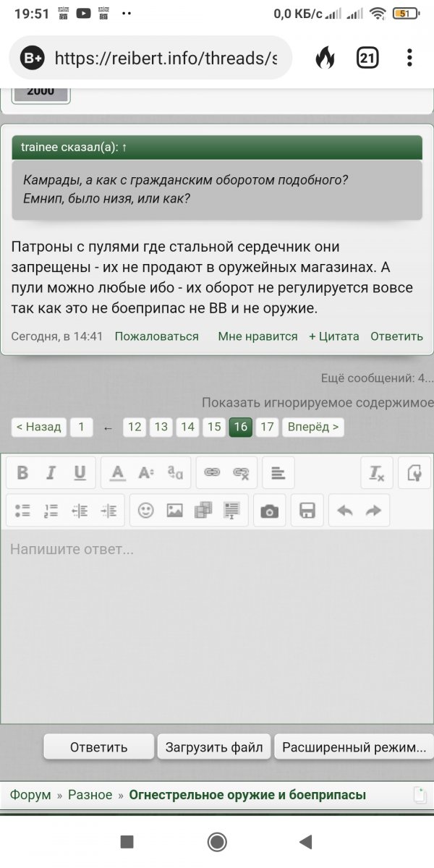The width and height of the screenshot is (434, 868).
Task: Click Пожаловаться on the post
Action: pyautogui.click(x=156, y=336)
